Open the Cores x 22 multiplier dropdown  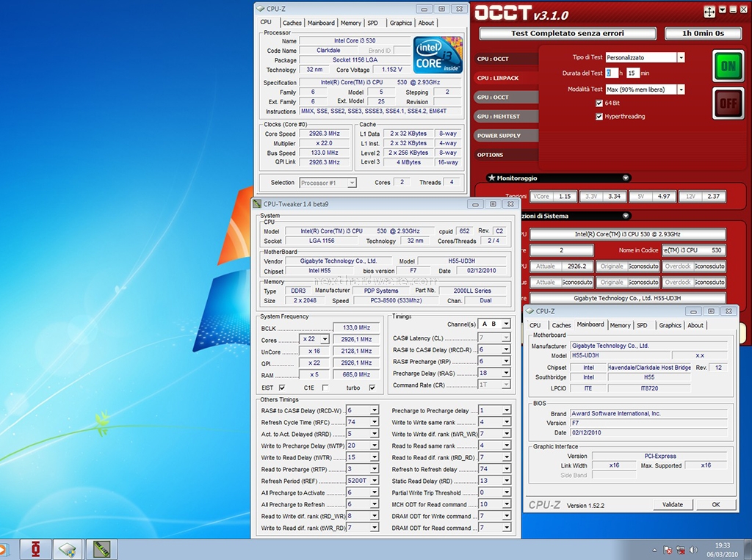tap(325, 339)
